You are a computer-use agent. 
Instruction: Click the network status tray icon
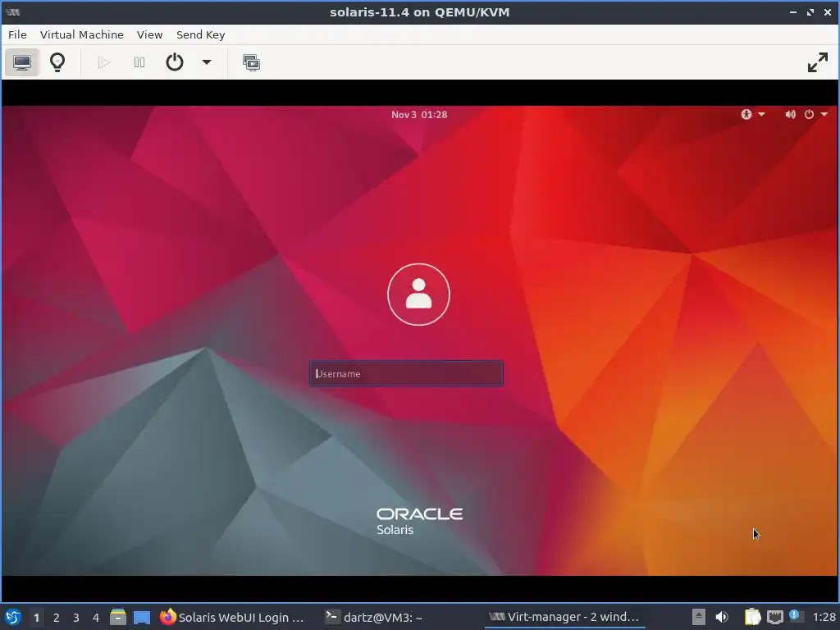774,617
